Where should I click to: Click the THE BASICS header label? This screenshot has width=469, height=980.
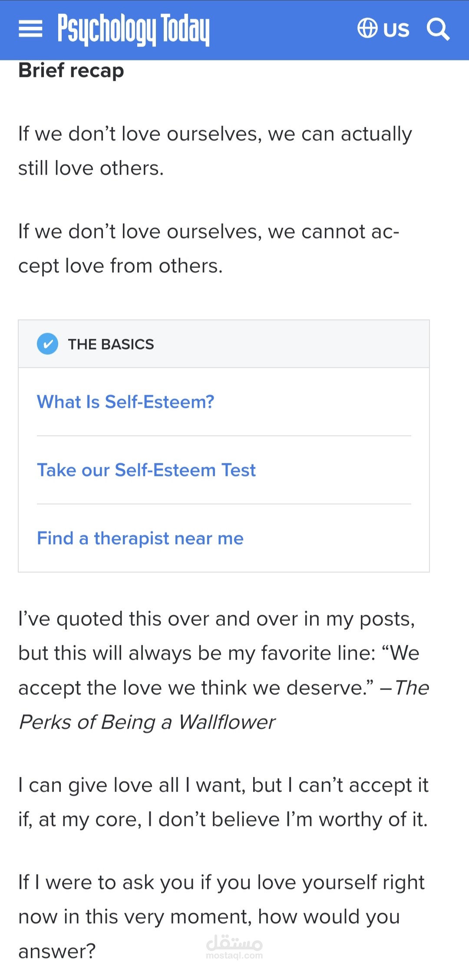[111, 344]
